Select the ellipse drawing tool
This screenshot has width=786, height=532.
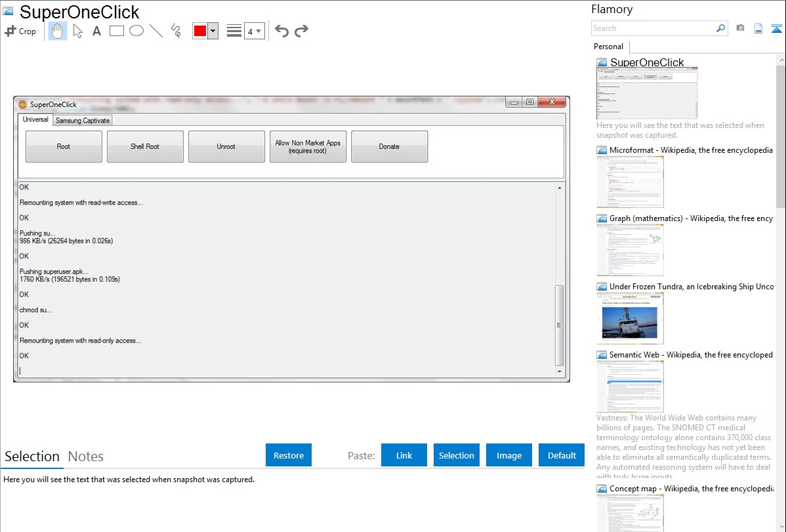point(136,31)
